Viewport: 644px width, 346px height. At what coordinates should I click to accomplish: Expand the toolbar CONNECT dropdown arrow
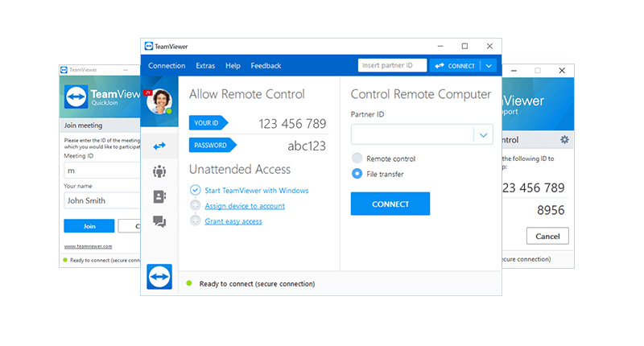coord(489,66)
